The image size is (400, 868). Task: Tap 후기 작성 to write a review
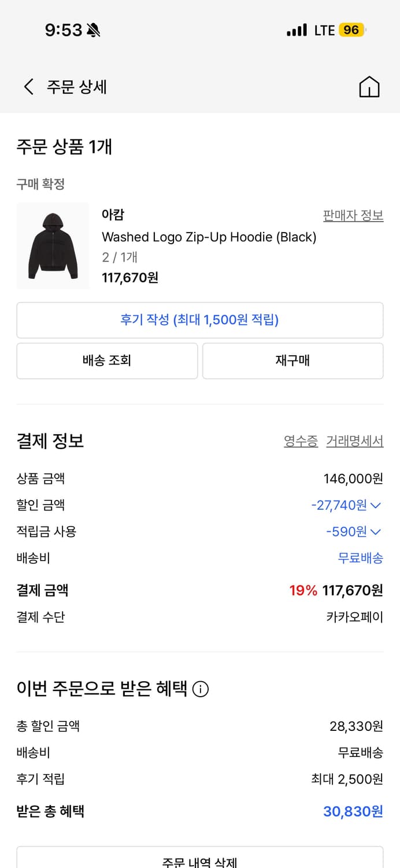click(x=199, y=320)
